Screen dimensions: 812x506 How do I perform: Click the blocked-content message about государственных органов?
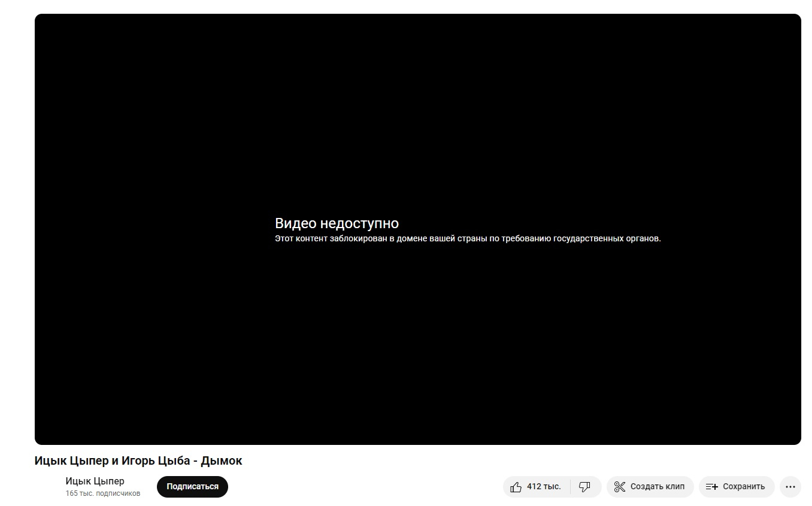468,238
